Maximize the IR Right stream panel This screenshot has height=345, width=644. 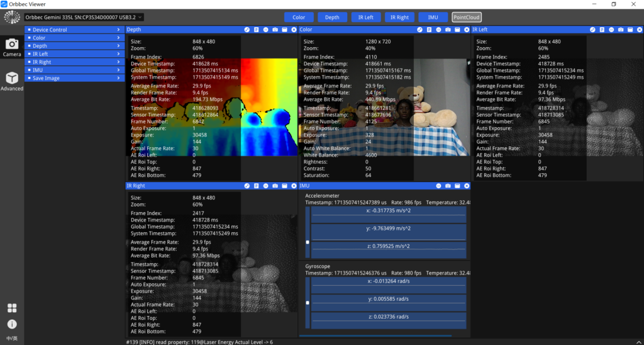click(x=284, y=186)
